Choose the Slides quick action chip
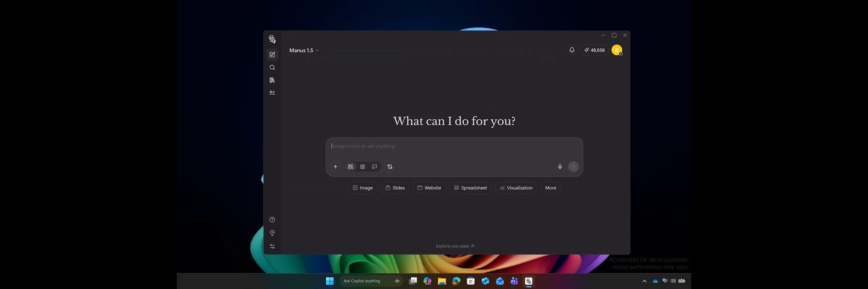Viewport: 868px width, 289px height. click(x=395, y=188)
